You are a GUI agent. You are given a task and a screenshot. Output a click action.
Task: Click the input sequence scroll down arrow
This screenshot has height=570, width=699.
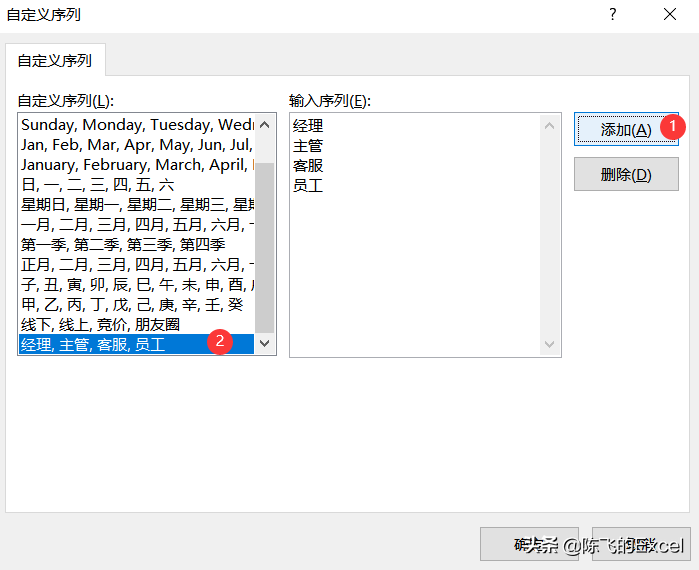[550, 344]
